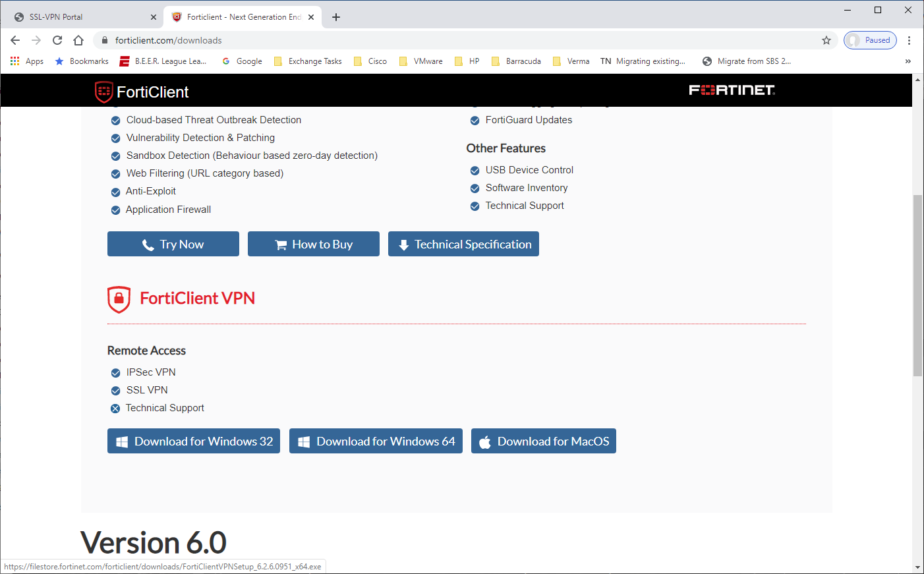924x574 pixels.
Task: Click the browser forward arrow
Action: (x=36, y=40)
